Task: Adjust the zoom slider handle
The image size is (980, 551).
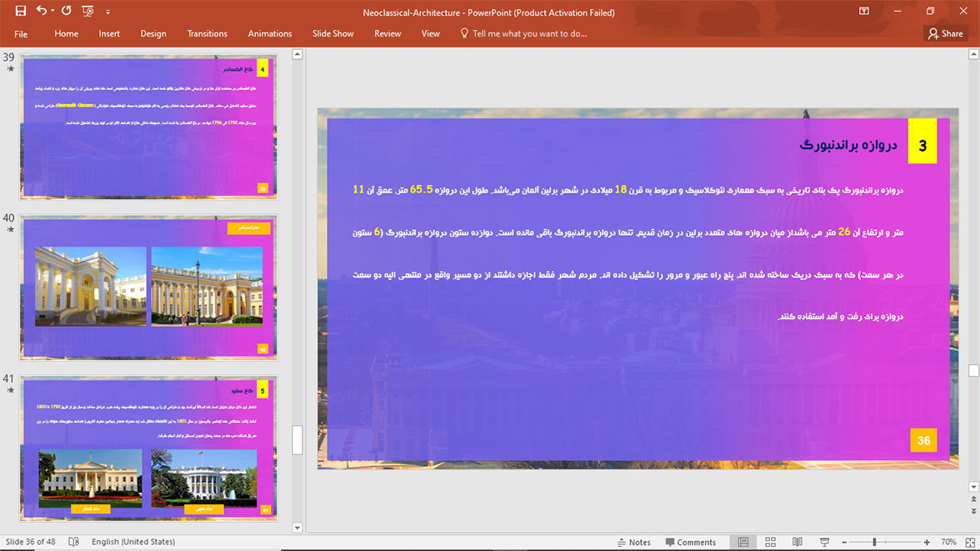Action: point(874,542)
